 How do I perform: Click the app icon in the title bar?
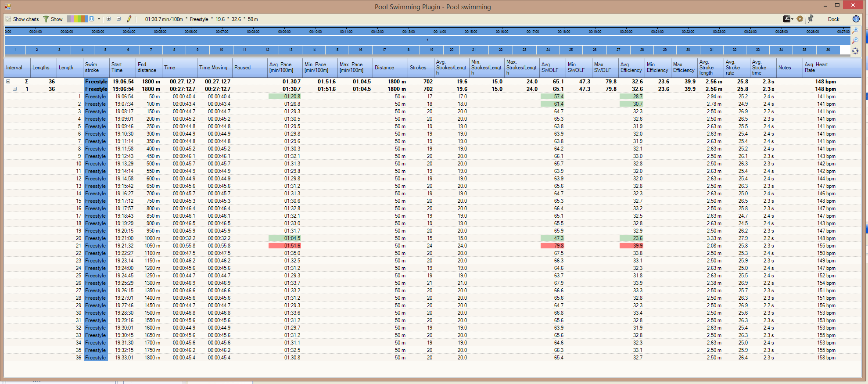coord(8,7)
